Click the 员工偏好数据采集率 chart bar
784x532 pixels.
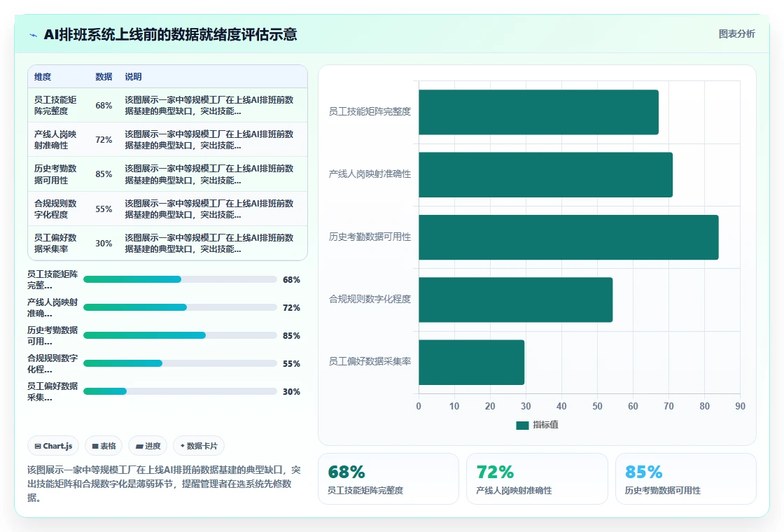point(472,362)
